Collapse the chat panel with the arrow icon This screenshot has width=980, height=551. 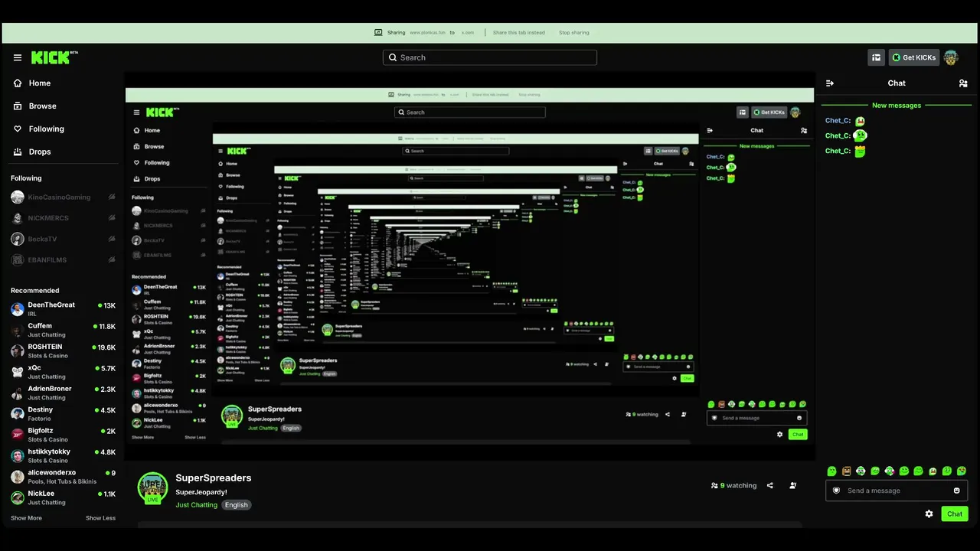[x=830, y=83]
